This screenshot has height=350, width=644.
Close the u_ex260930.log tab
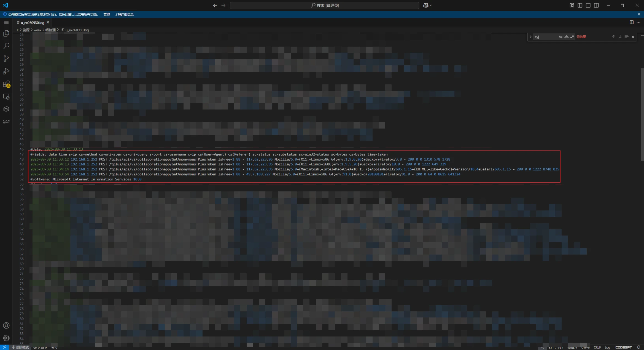[48, 22]
